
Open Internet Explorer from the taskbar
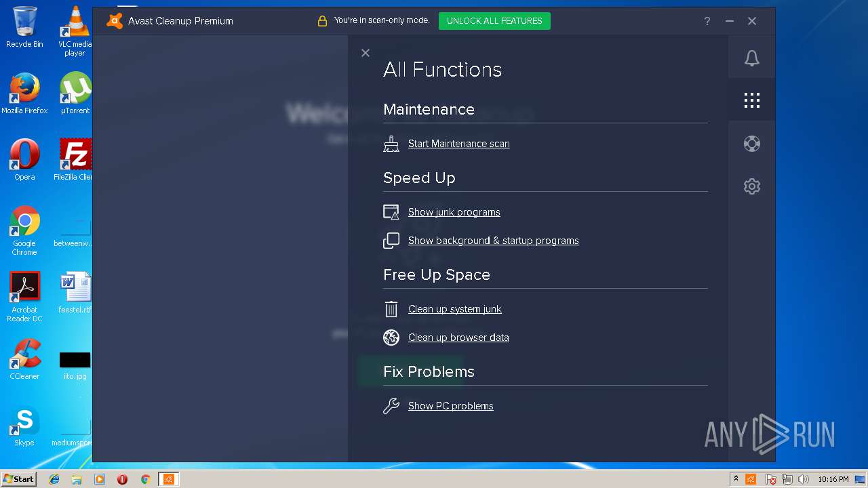tap(54, 479)
